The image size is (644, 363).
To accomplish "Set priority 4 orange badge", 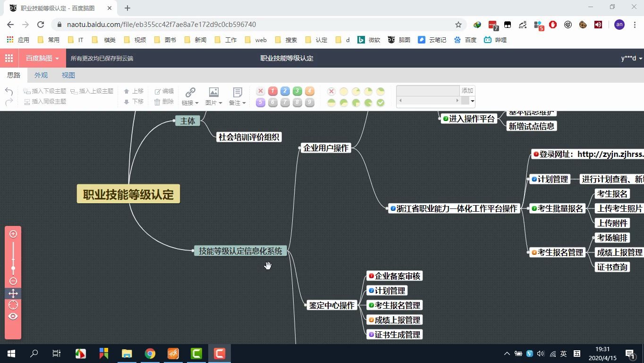I will pos(309,91).
